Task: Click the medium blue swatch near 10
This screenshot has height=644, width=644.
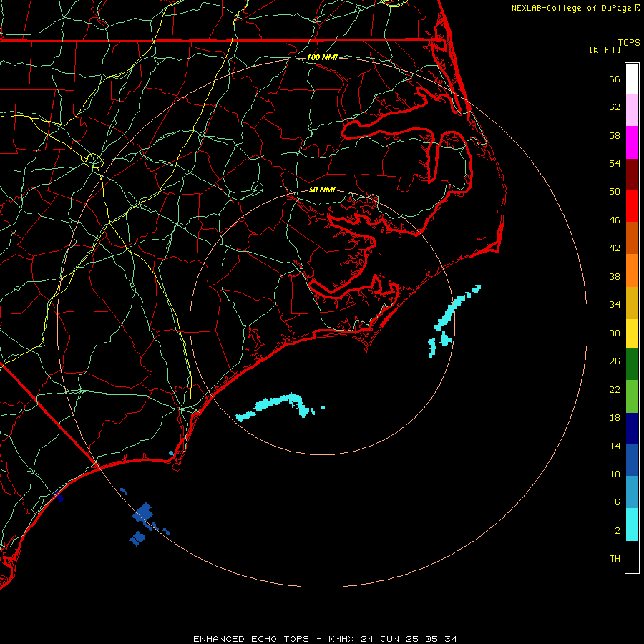Action: [632, 460]
